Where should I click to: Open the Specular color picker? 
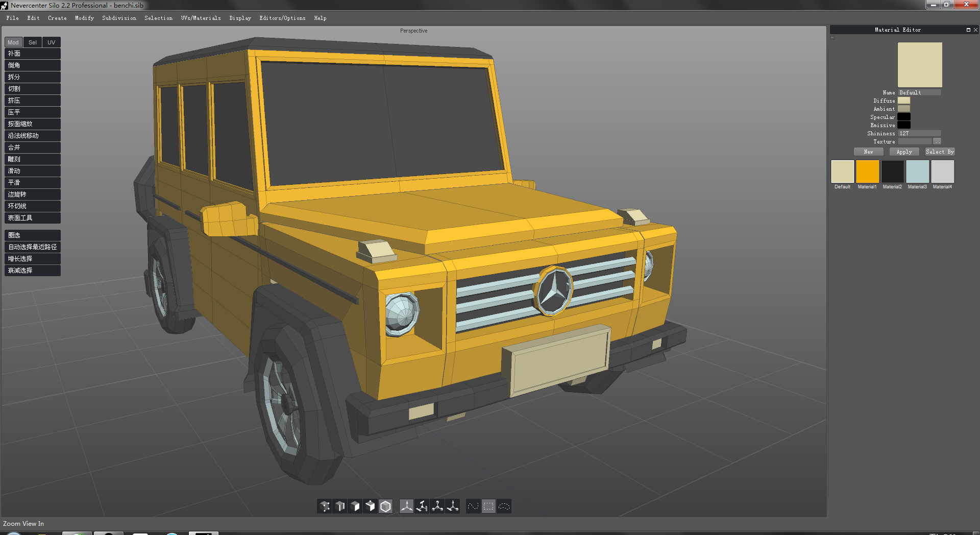(904, 117)
